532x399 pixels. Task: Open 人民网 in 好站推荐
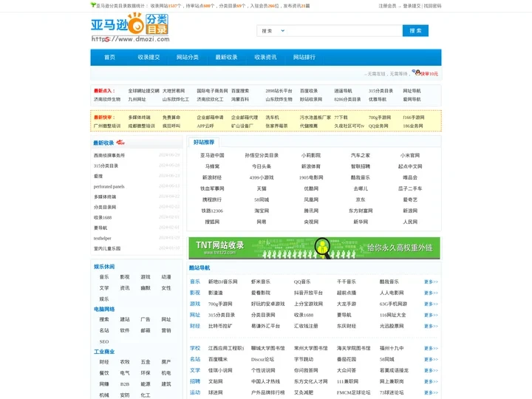coord(410,222)
